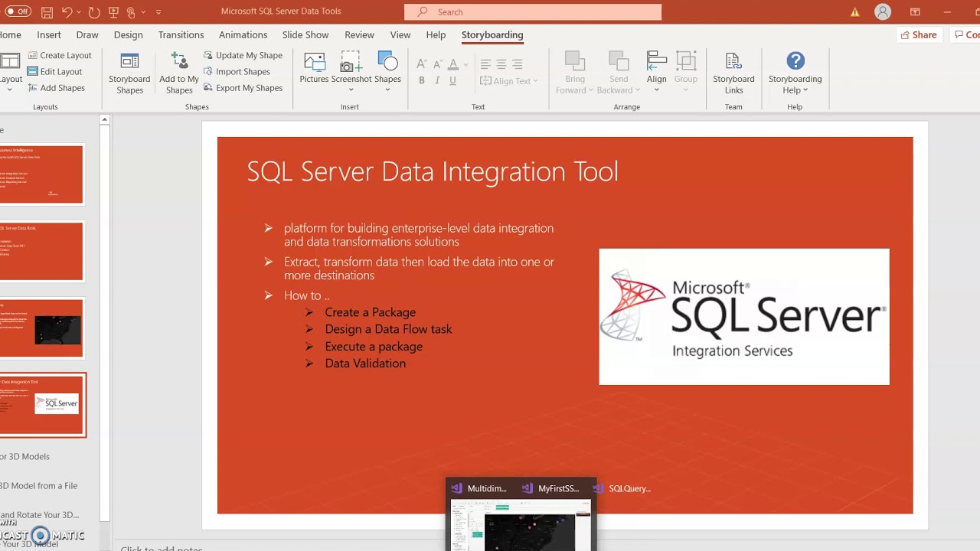This screenshot has height=551, width=980.
Task: Click slide panel scrollbar up arrow
Action: pos(105,119)
